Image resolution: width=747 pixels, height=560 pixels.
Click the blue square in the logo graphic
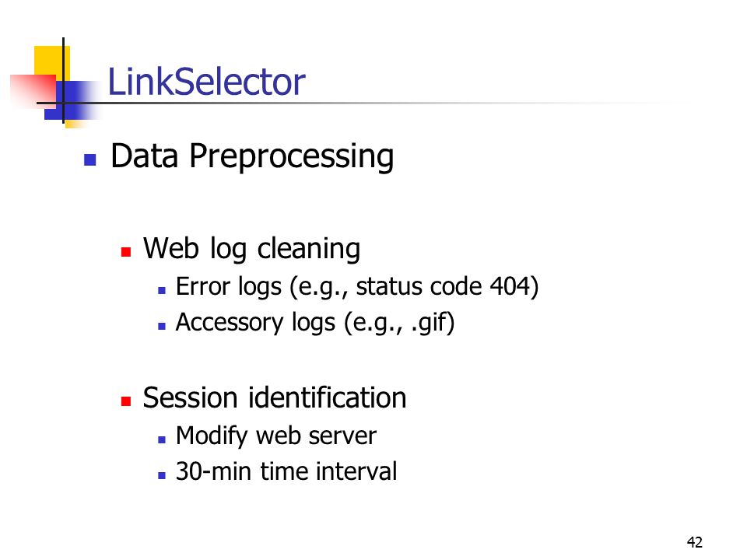pyautogui.click(x=72, y=100)
